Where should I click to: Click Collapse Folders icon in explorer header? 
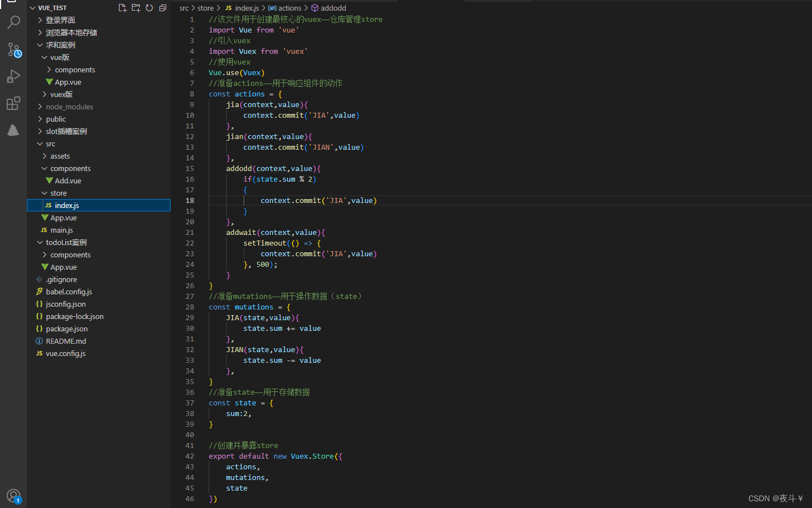coord(163,8)
